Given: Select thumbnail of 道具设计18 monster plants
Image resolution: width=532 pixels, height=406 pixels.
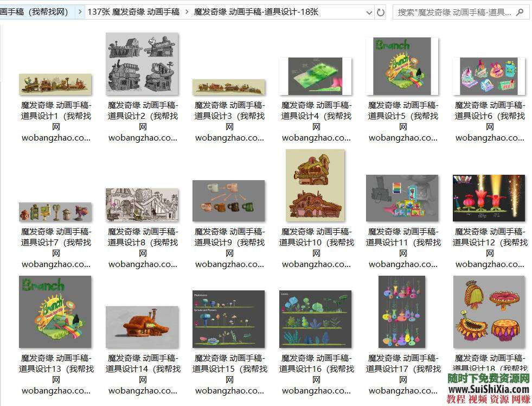Looking at the screenshot, I should 489,312.
